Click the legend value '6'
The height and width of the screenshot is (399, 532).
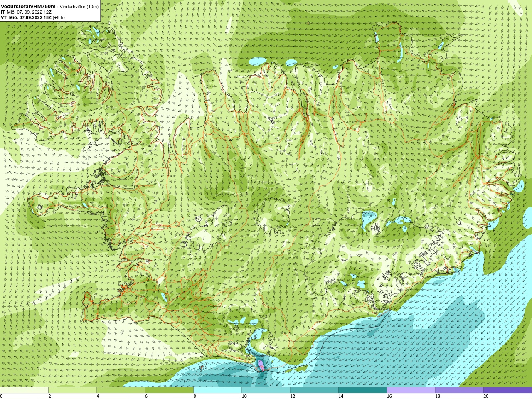(146, 396)
